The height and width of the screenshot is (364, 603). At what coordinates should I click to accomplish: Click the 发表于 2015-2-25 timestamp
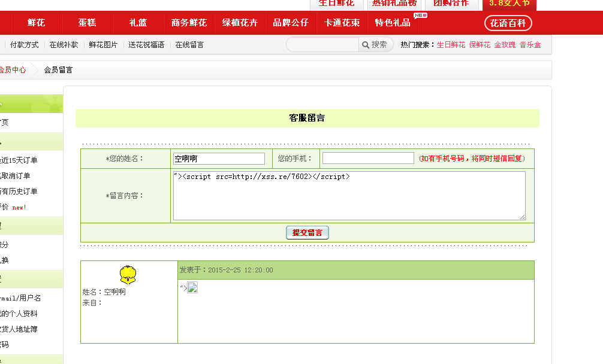(x=226, y=270)
